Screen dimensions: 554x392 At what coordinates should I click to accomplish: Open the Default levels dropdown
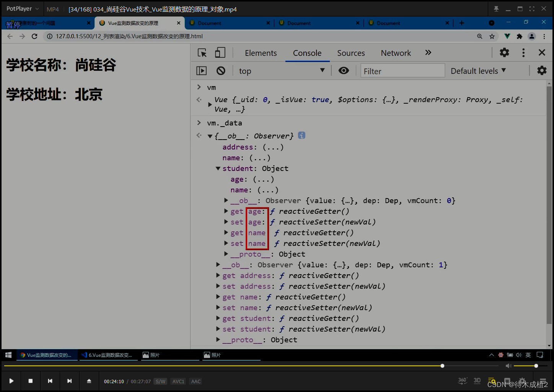[x=478, y=71]
